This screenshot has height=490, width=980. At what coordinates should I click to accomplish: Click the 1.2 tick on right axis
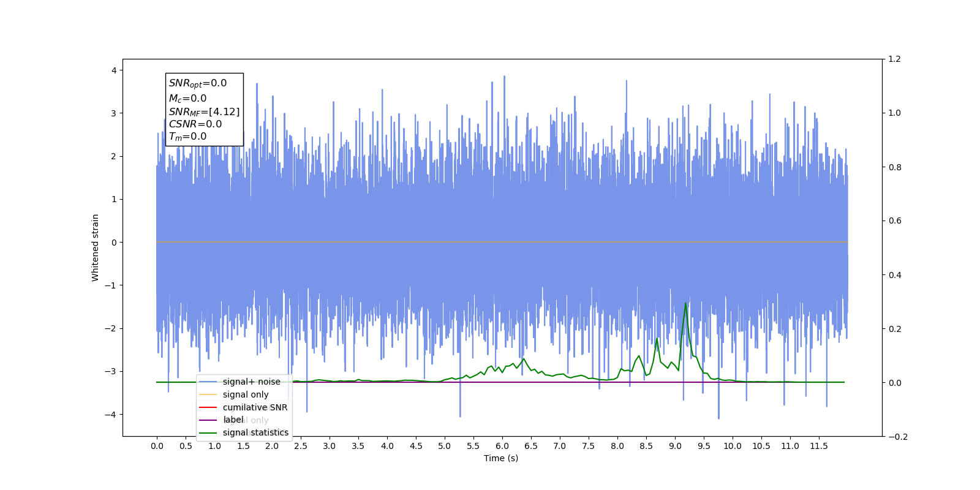[x=894, y=59]
